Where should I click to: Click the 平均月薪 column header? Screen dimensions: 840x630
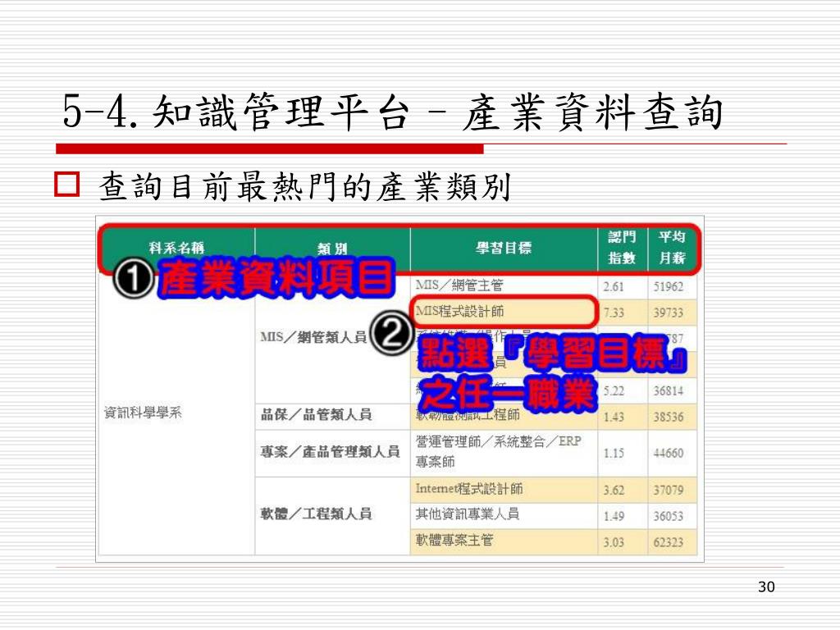(672, 248)
